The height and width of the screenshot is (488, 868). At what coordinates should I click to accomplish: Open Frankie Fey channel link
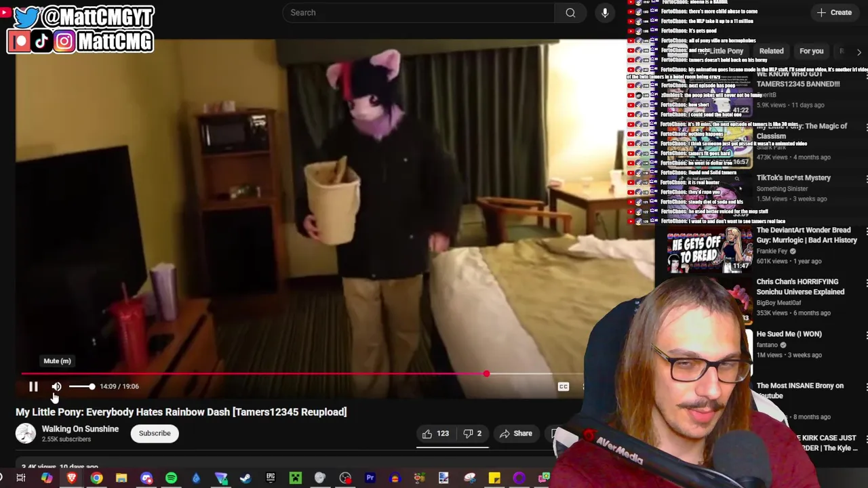tap(772, 251)
